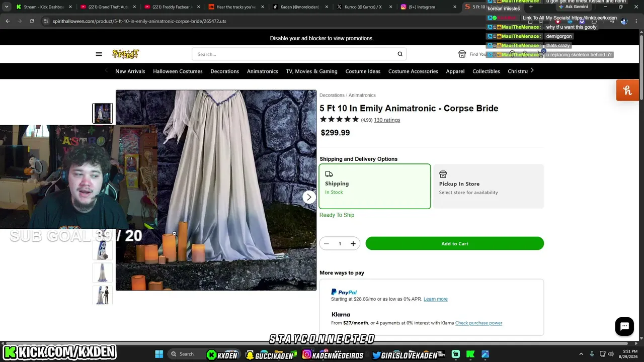Switch to Kaden TikTok tab
The height and width of the screenshot is (362, 644).
tap(300, 7)
